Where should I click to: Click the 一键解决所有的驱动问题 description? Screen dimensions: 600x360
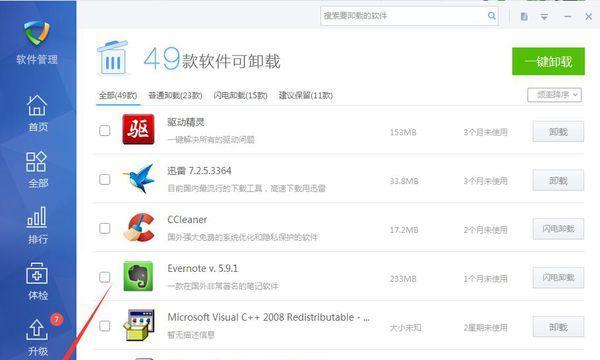tap(211, 140)
